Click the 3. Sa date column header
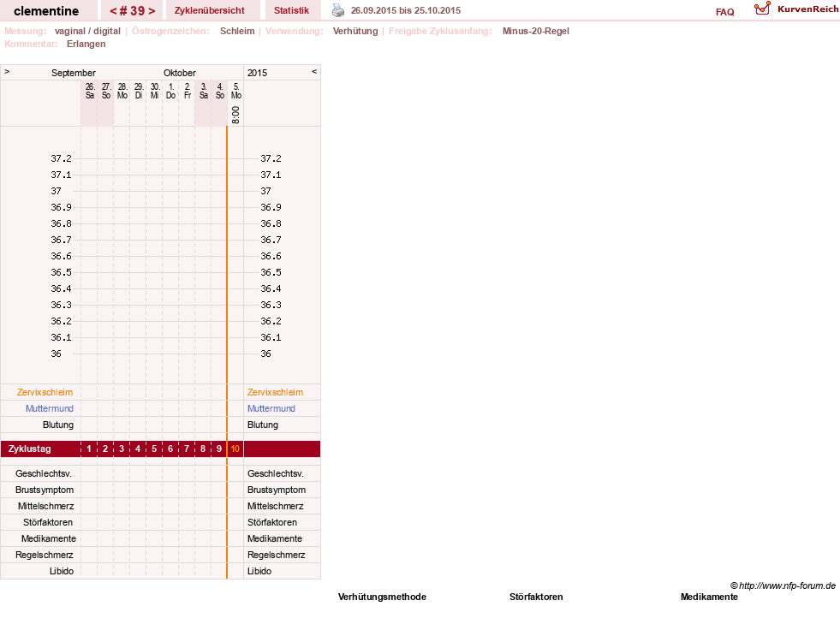This screenshot has width=840, height=630. [204, 91]
